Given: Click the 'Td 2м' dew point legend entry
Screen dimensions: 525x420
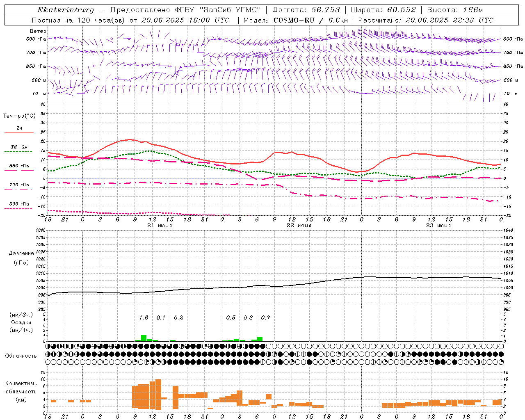Looking at the screenshot, I should [x=19, y=147].
